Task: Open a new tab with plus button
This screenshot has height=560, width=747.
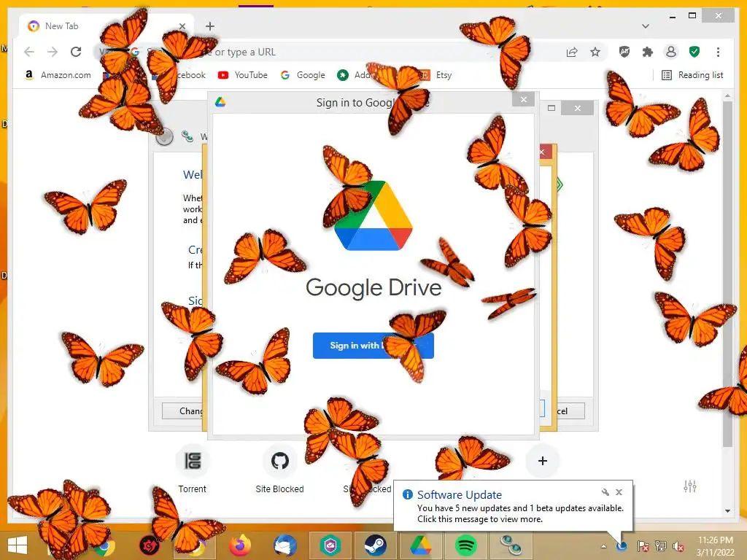Action: pyautogui.click(x=210, y=26)
